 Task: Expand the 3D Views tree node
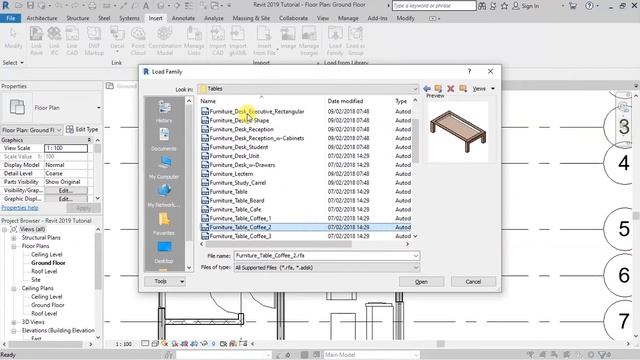pyautogui.click(x=14, y=322)
